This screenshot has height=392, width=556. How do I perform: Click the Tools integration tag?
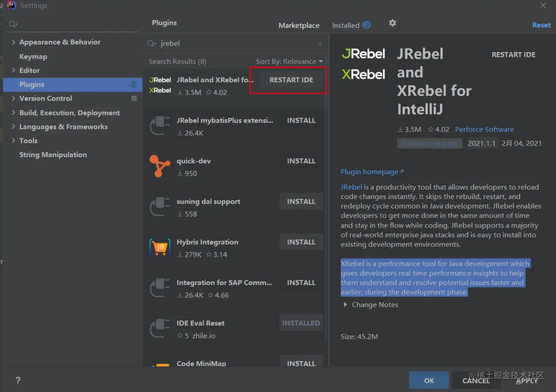pyautogui.click(x=430, y=143)
